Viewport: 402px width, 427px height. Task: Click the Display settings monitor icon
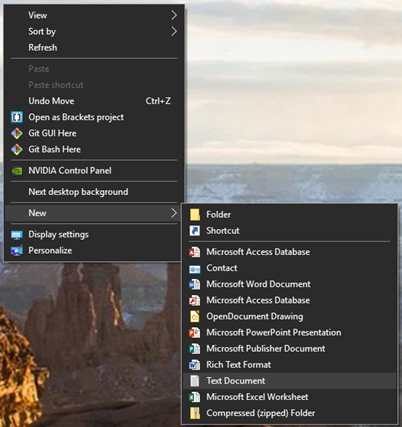tap(17, 235)
